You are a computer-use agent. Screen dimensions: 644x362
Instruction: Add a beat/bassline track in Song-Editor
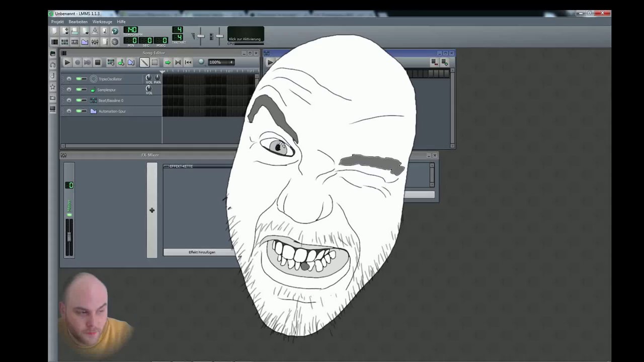point(111,62)
